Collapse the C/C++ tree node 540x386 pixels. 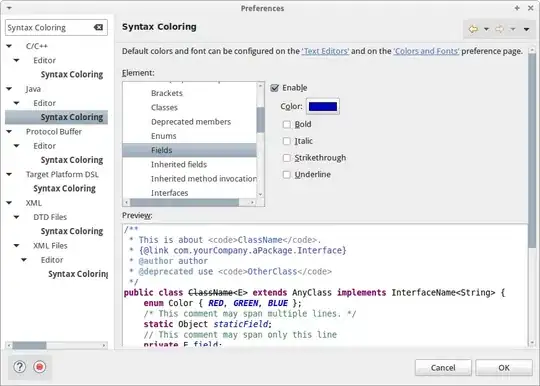[9, 46]
